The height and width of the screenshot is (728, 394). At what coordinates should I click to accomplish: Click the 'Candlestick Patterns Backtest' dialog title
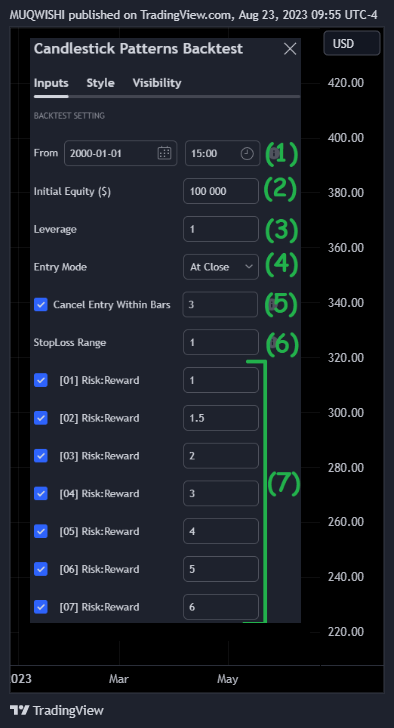138,49
